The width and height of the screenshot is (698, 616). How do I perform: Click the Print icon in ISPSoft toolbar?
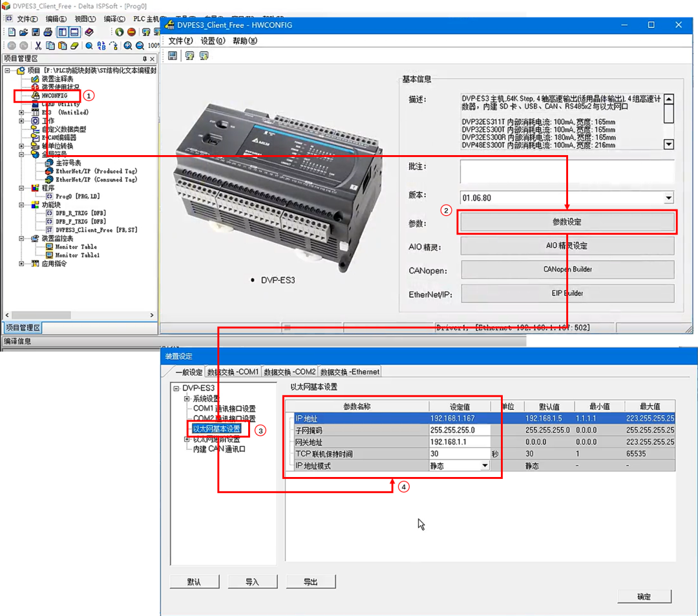(x=48, y=32)
